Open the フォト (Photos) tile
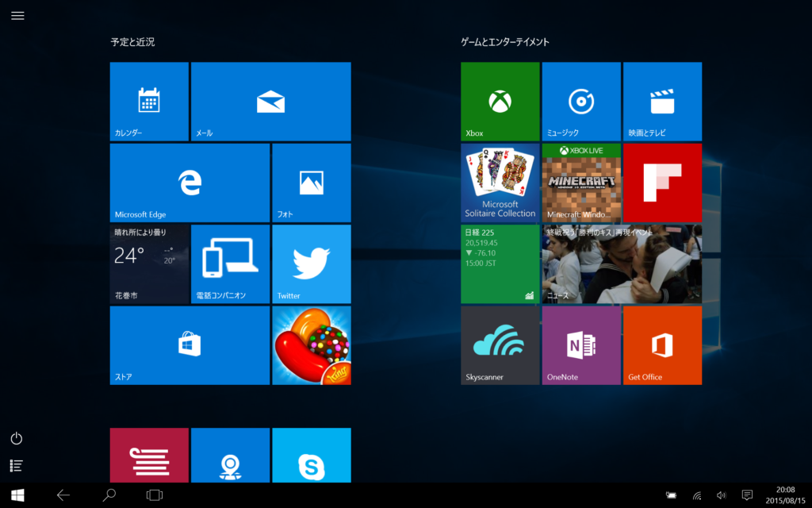This screenshot has height=508, width=812. 312,182
